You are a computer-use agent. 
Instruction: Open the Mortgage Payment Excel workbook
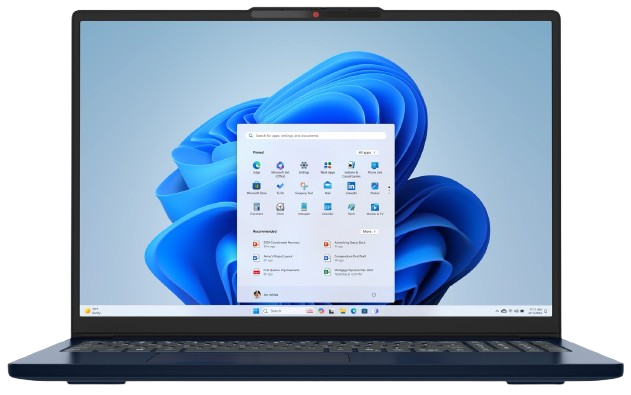(x=348, y=272)
